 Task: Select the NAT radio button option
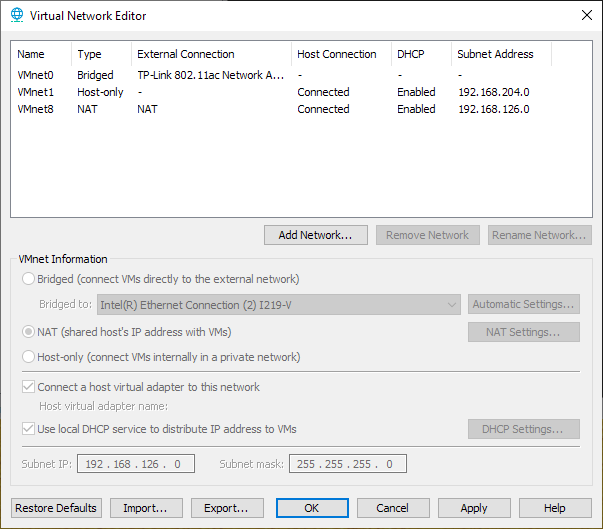coord(28,332)
